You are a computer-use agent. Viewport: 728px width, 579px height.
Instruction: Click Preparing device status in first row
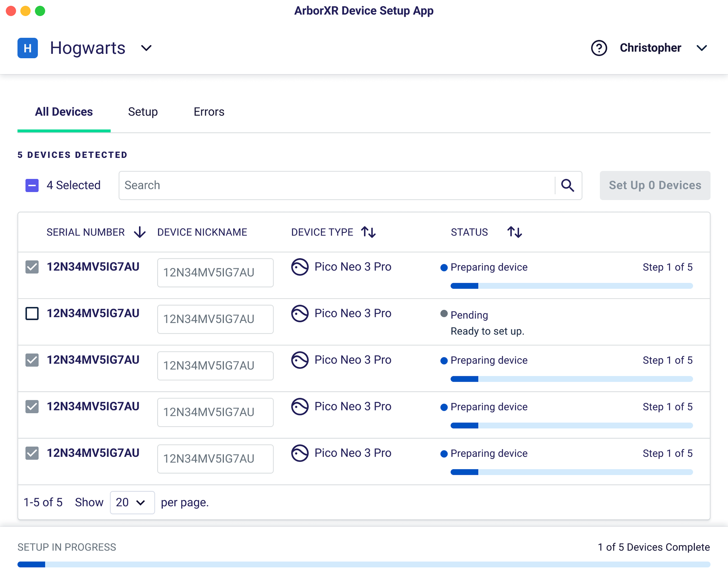(x=489, y=267)
